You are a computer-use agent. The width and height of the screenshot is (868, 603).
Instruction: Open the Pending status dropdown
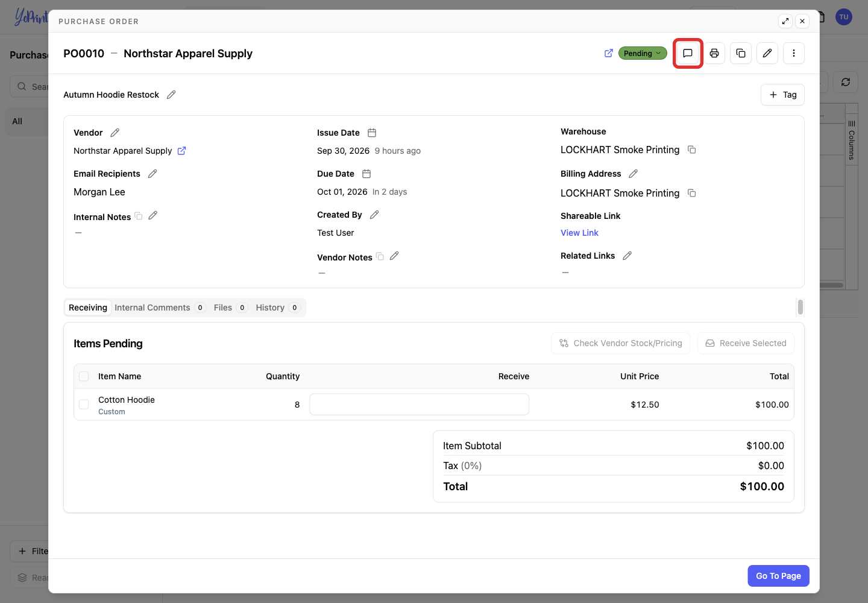pyautogui.click(x=643, y=53)
